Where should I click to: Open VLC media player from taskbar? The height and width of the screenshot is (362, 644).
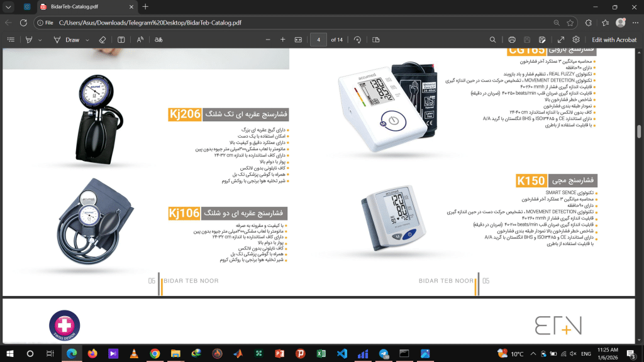click(x=134, y=353)
